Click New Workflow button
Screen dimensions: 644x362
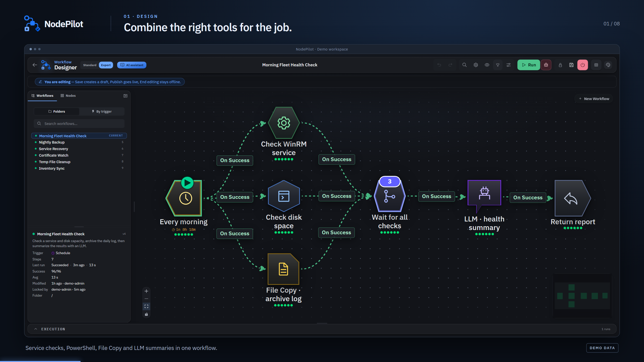coord(594,99)
